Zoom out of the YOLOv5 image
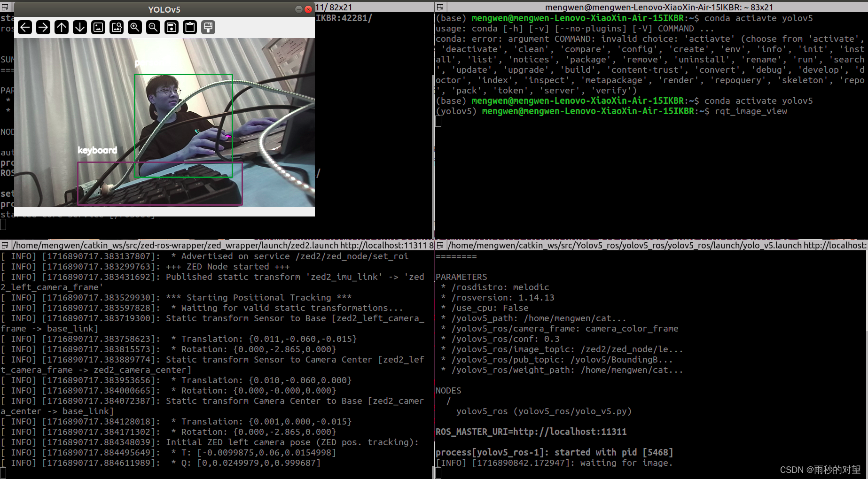This screenshot has width=868, height=479. (153, 27)
